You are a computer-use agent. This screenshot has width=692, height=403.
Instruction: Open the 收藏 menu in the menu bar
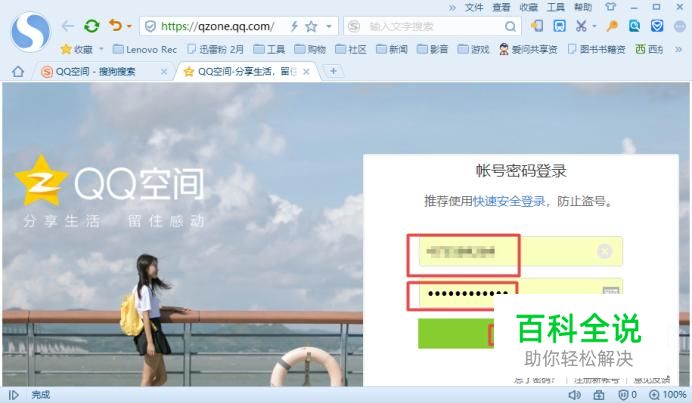pyautogui.click(x=529, y=8)
